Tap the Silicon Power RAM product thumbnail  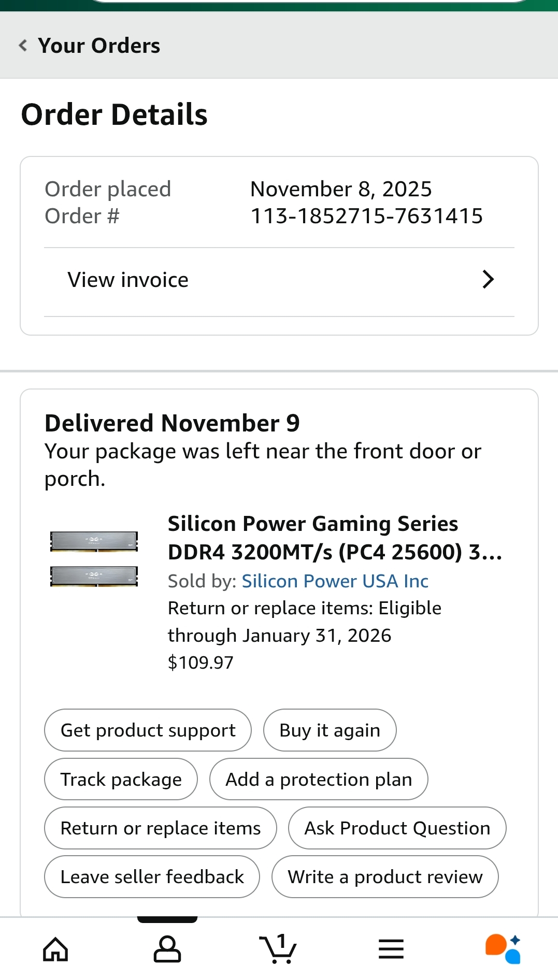pos(94,559)
